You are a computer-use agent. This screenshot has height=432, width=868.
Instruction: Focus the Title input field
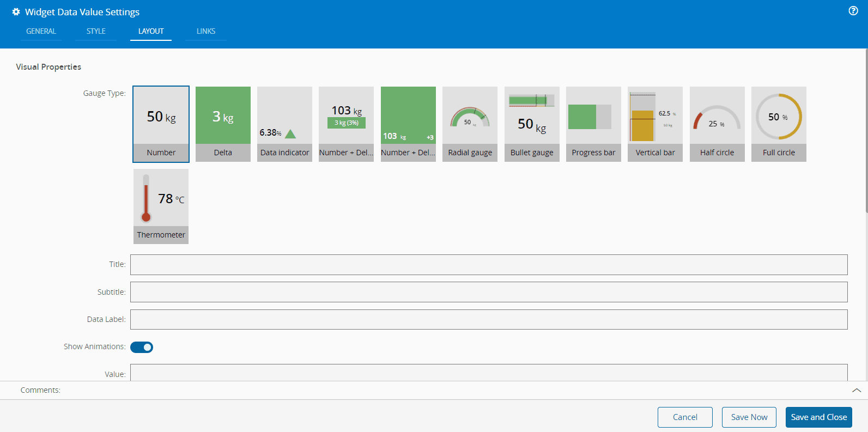(x=489, y=265)
